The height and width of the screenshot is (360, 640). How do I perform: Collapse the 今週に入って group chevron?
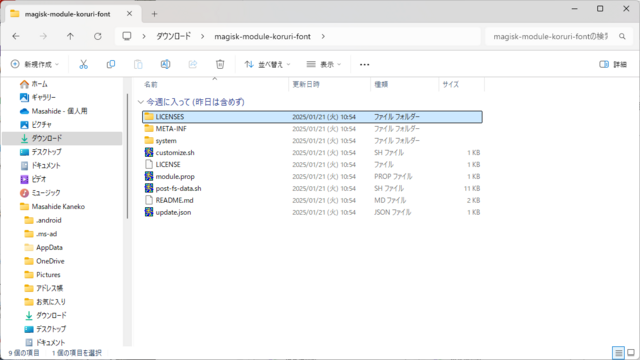click(141, 102)
